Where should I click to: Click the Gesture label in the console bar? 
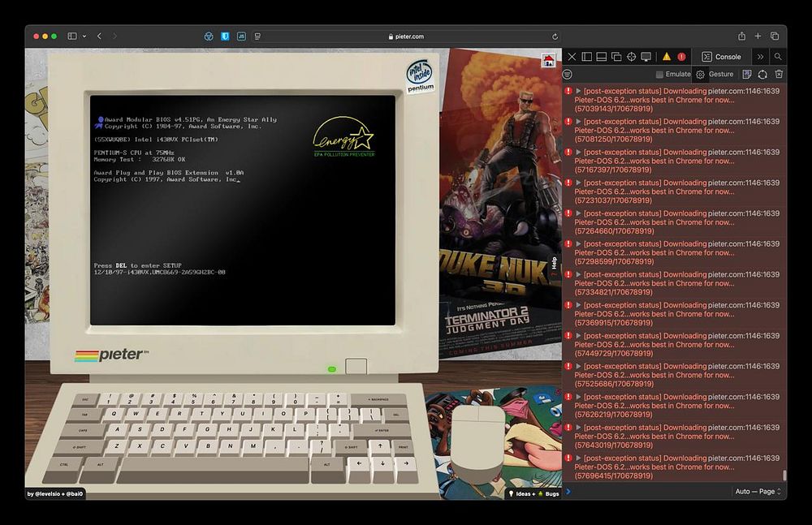click(x=721, y=74)
